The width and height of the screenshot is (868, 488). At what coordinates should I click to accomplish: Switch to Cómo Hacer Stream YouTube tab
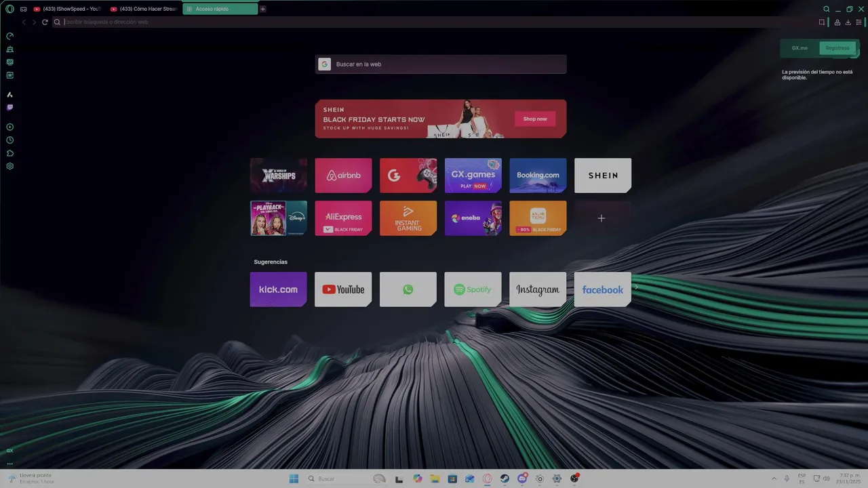tap(143, 9)
